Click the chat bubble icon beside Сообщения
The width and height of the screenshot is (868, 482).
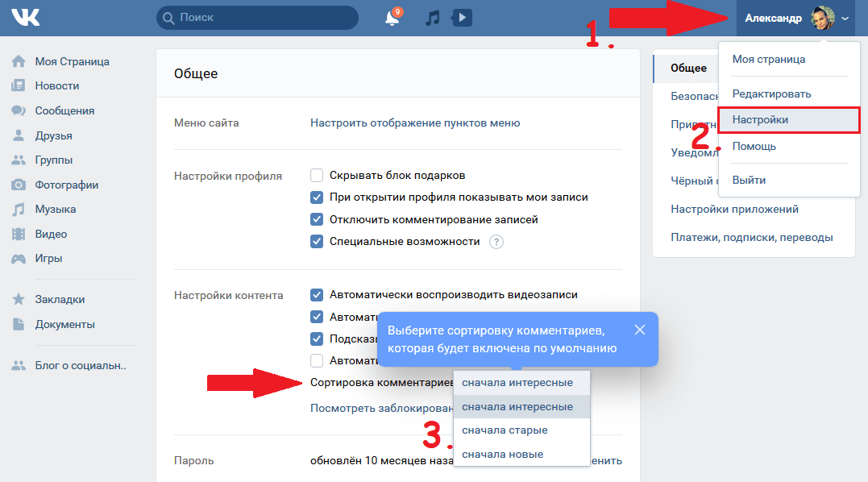point(19,110)
